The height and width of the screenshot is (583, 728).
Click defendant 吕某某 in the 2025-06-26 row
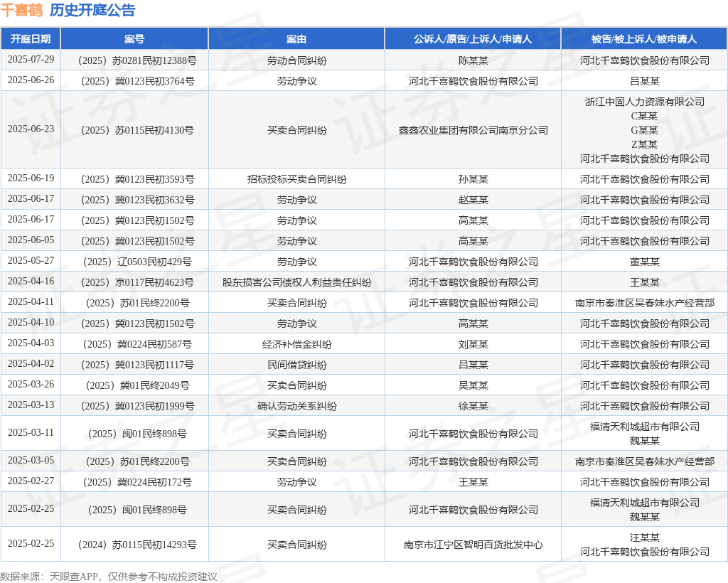(644, 81)
